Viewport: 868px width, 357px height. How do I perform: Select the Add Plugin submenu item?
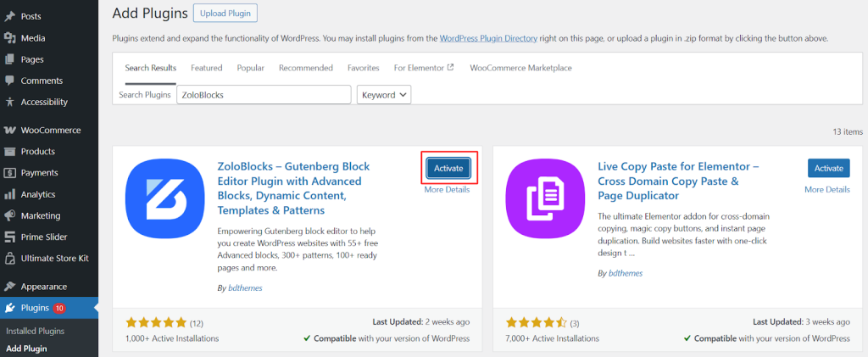click(x=26, y=349)
